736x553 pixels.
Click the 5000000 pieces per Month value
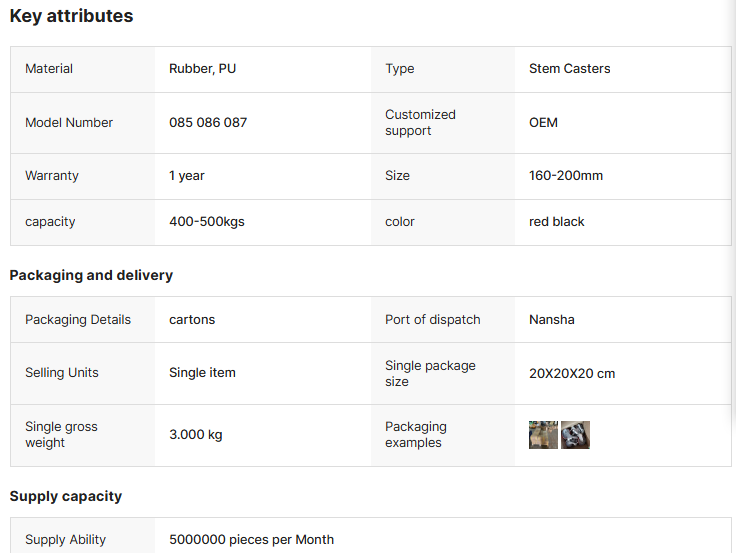pos(251,540)
